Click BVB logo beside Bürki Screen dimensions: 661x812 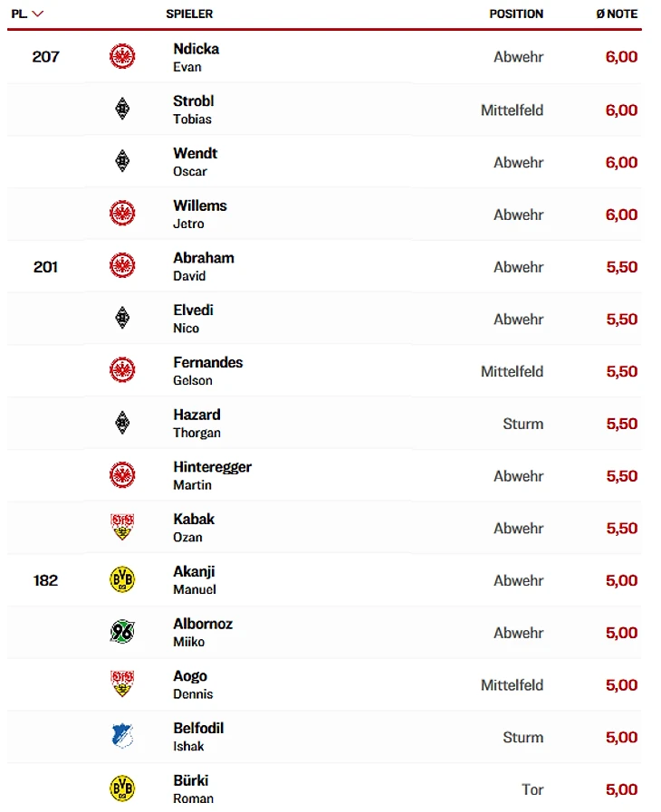[122, 789]
